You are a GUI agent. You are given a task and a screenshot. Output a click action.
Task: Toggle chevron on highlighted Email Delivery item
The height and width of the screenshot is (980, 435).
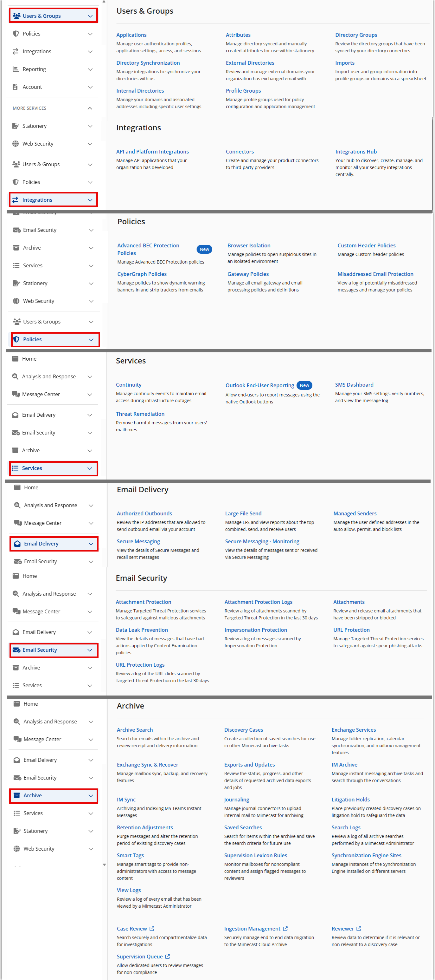point(91,544)
